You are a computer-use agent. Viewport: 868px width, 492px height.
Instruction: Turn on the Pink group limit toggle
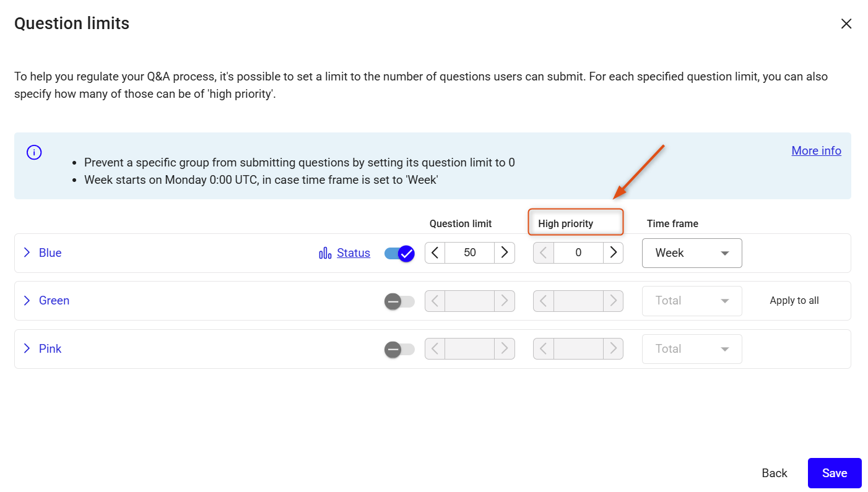coord(399,350)
